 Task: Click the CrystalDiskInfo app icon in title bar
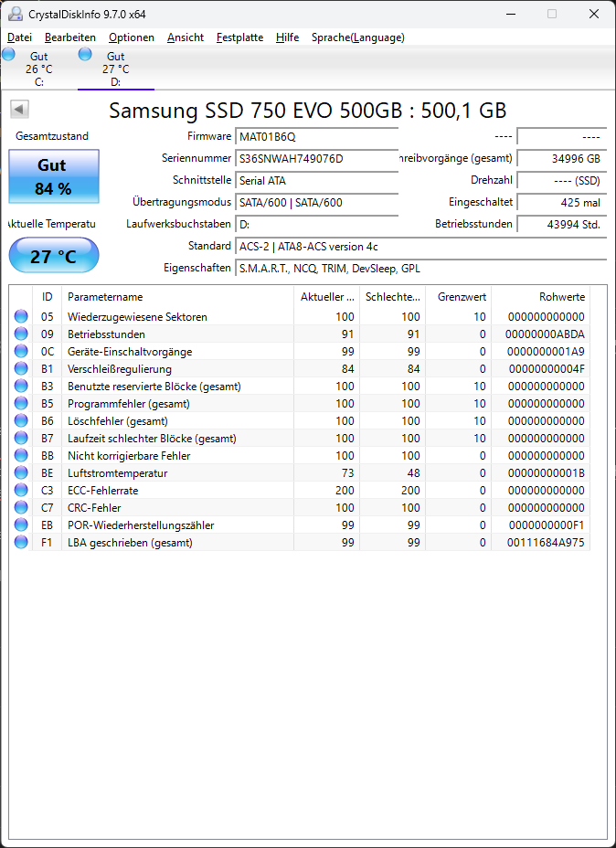(x=16, y=14)
